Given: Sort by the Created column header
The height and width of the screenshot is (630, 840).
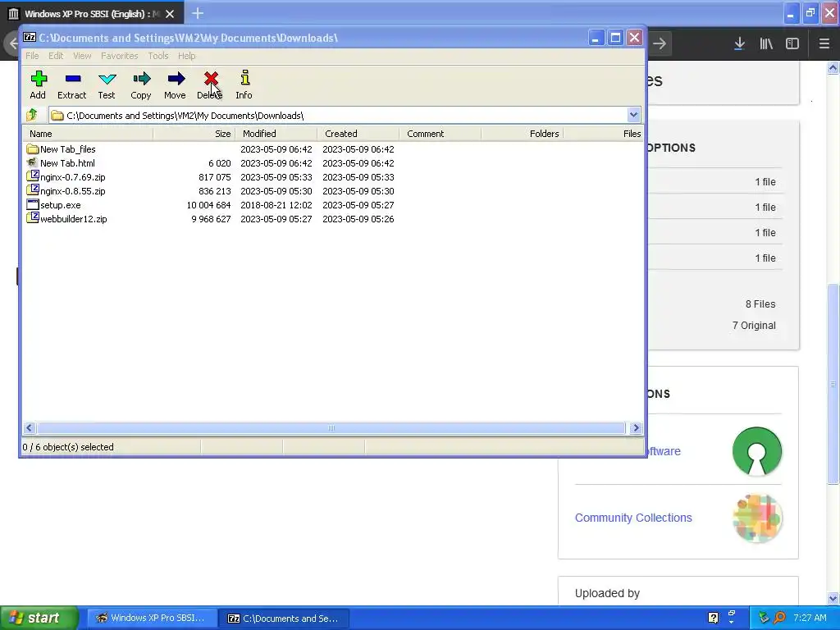Looking at the screenshot, I should coord(358,134).
